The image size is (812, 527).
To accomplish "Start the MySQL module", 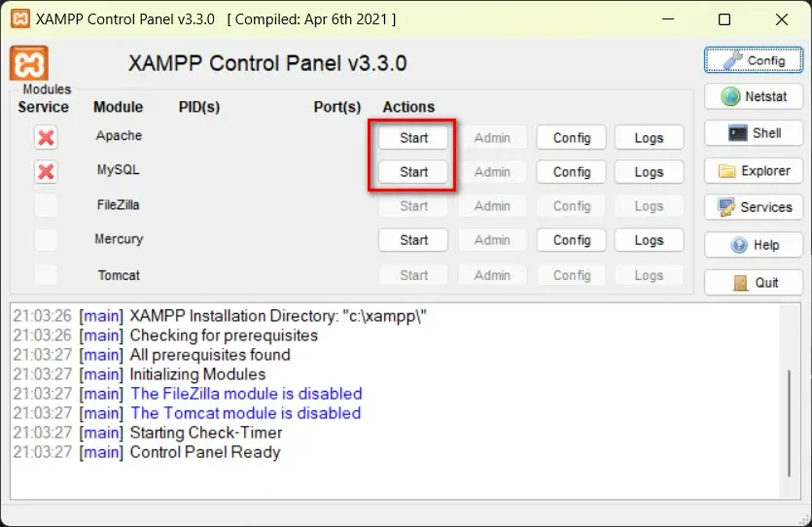I will (413, 172).
